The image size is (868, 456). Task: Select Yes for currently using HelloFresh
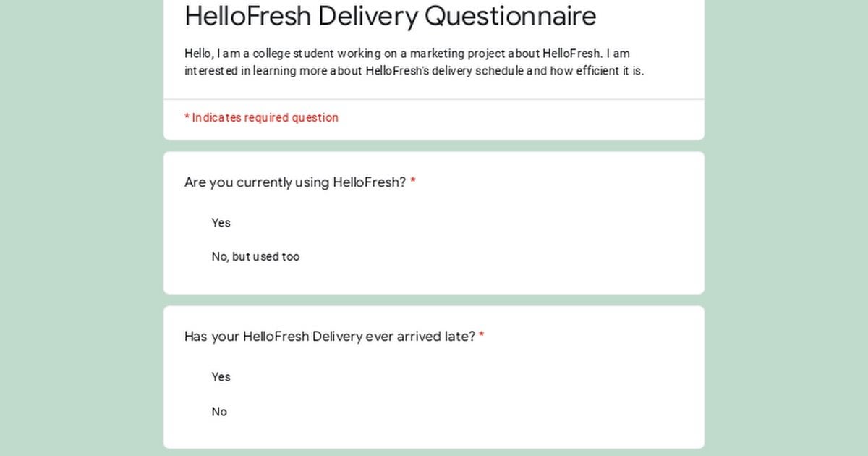[221, 223]
